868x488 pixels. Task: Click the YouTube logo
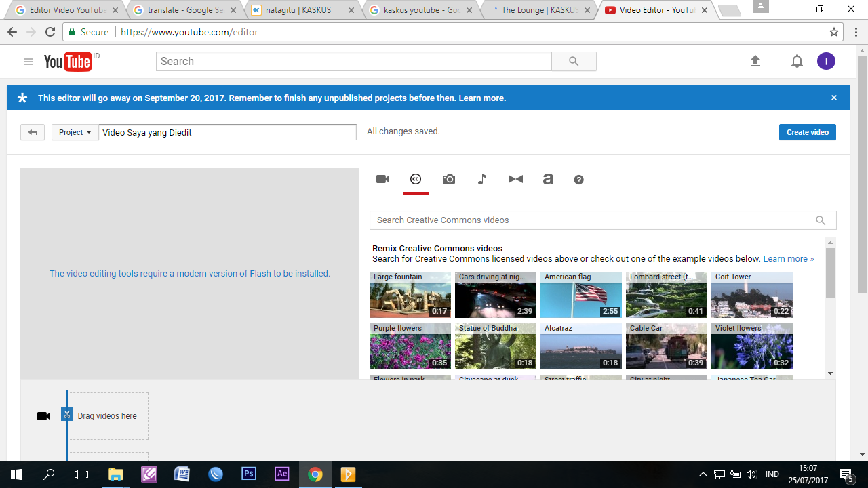coord(68,62)
